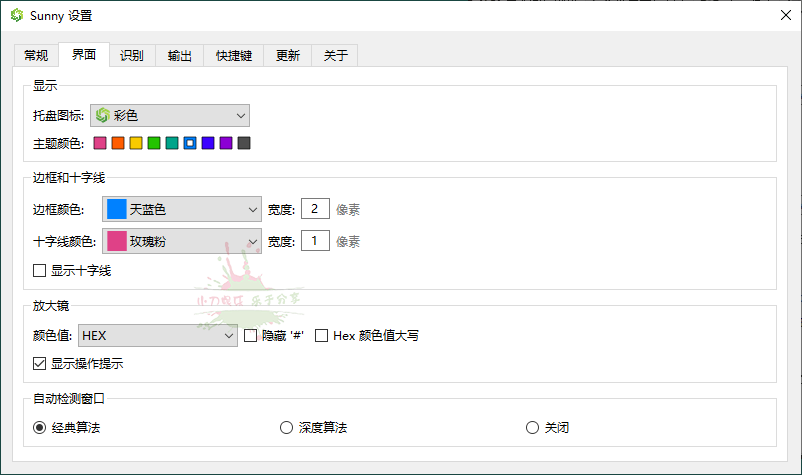Click the Sunny app icon in title bar
Viewport: 802px width, 475px height.
click(16, 15)
